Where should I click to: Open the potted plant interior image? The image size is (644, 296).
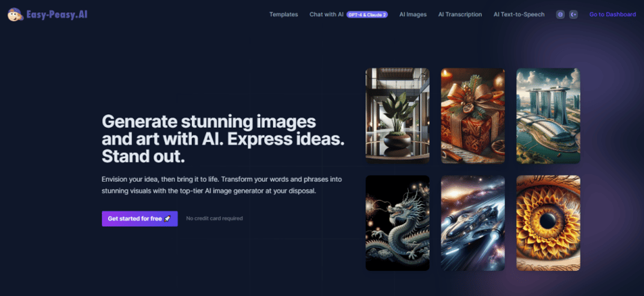(397, 115)
